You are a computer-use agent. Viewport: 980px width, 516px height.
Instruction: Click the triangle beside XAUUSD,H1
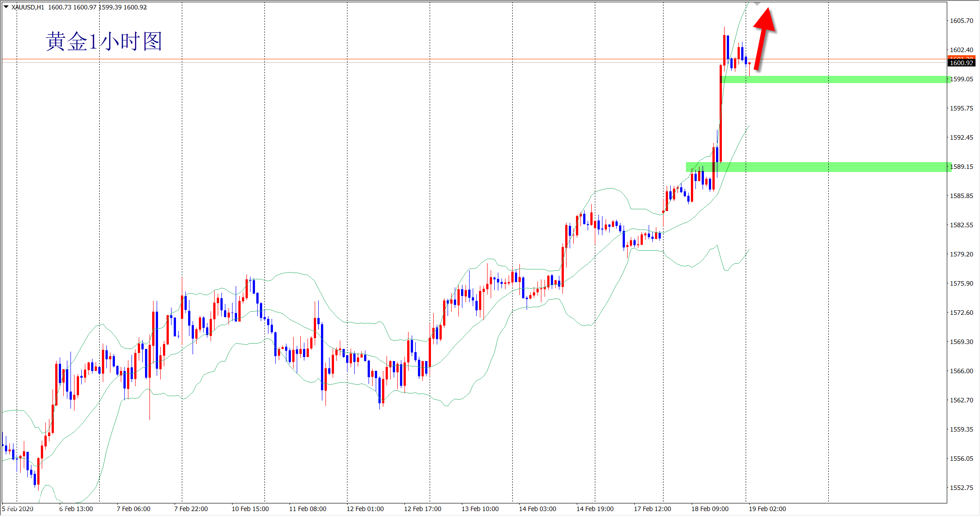coord(6,7)
